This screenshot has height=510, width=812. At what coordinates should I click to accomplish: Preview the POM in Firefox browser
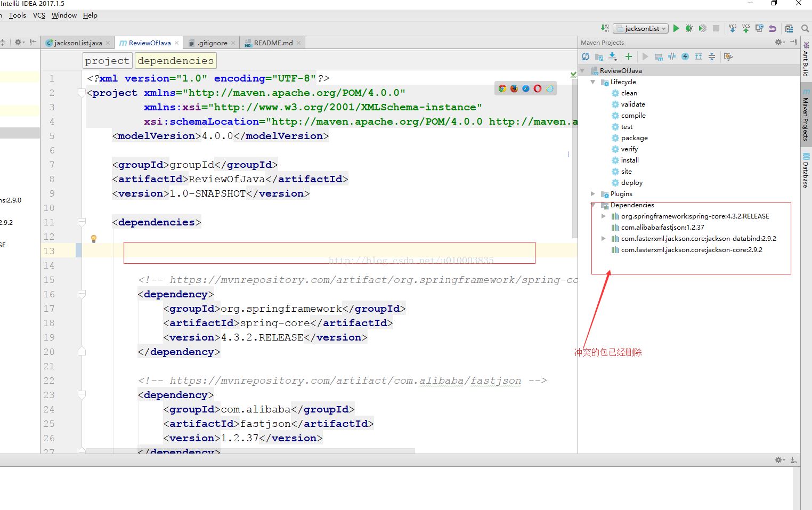click(514, 88)
